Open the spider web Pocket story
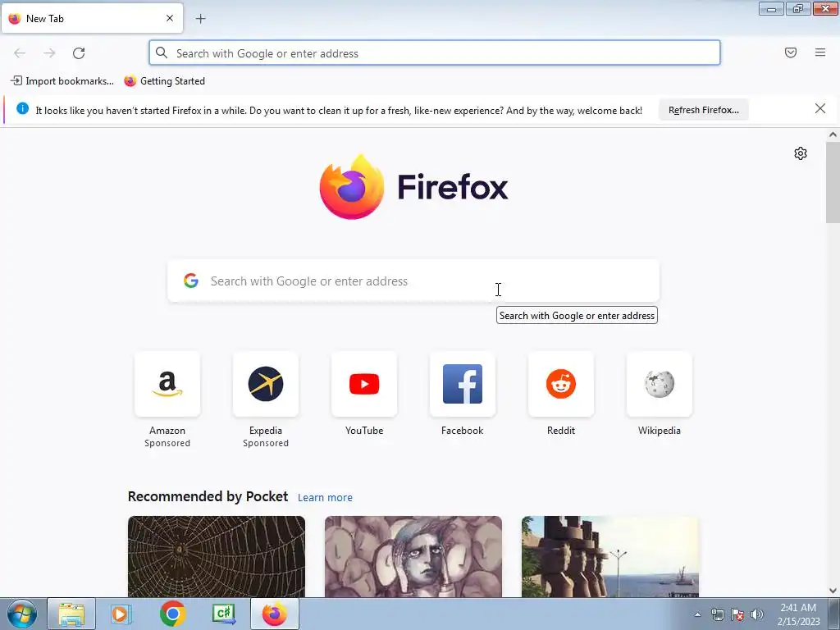Image resolution: width=840 pixels, height=630 pixels. [217, 557]
